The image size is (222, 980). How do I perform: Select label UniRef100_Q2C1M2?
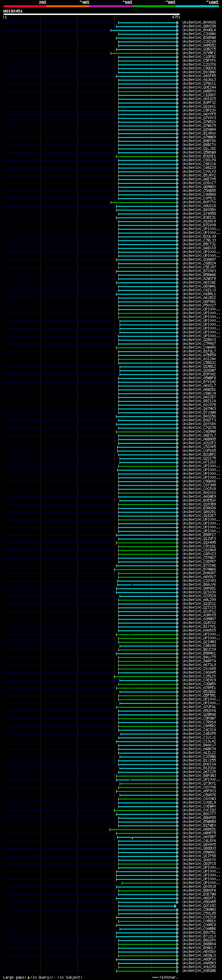tap(199, 906)
